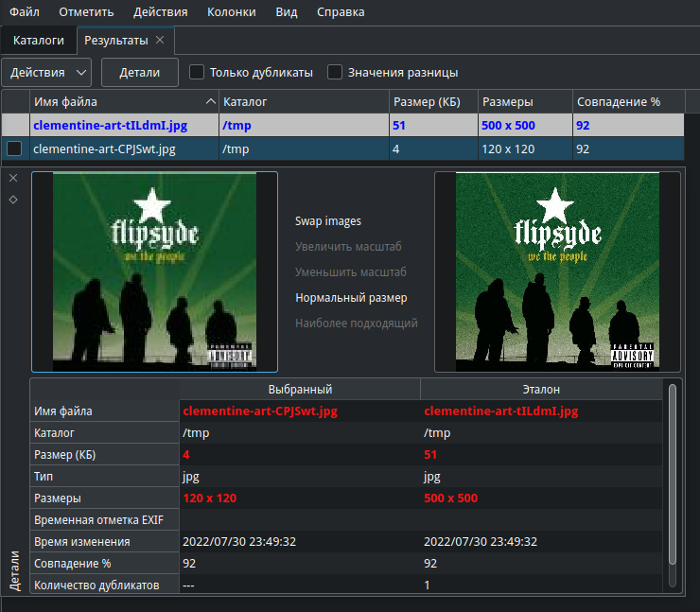700x612 pixels.
Task: Select row clementine-art-tILdmI.jpg
Action: pyautogui.click(x=342, y=126)
